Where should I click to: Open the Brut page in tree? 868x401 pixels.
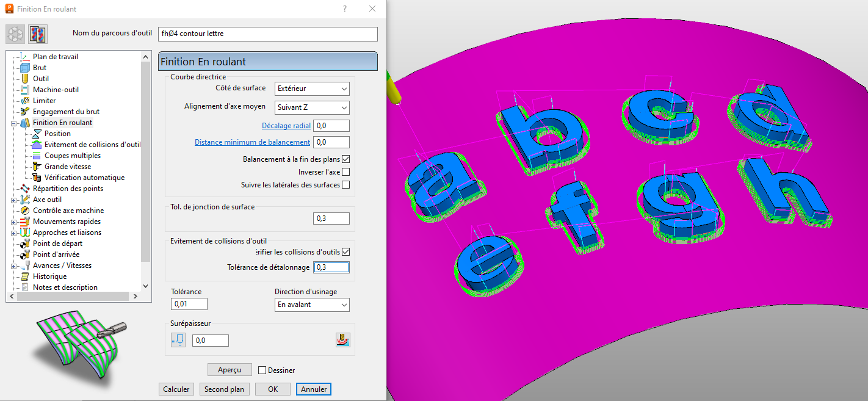click(x=39, y=68)
